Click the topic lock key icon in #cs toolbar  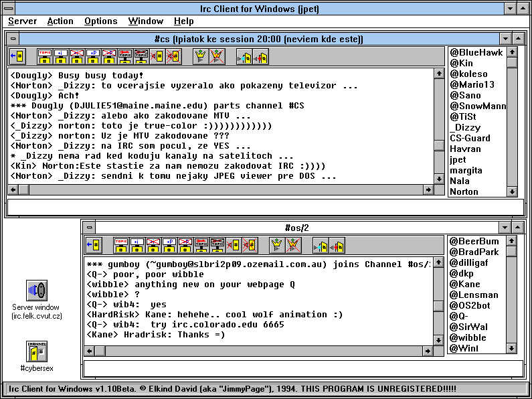tap(125, 56)
